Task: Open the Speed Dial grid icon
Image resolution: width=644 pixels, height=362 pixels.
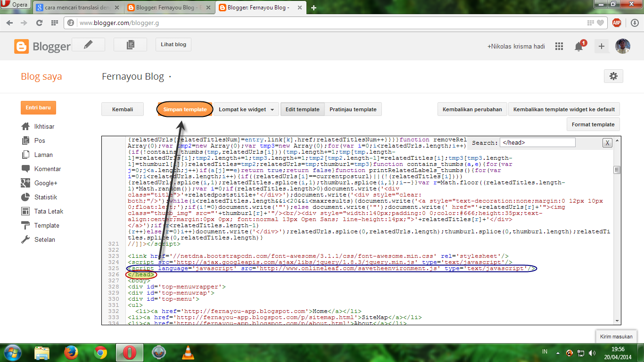Action: [x=55, y=23]
